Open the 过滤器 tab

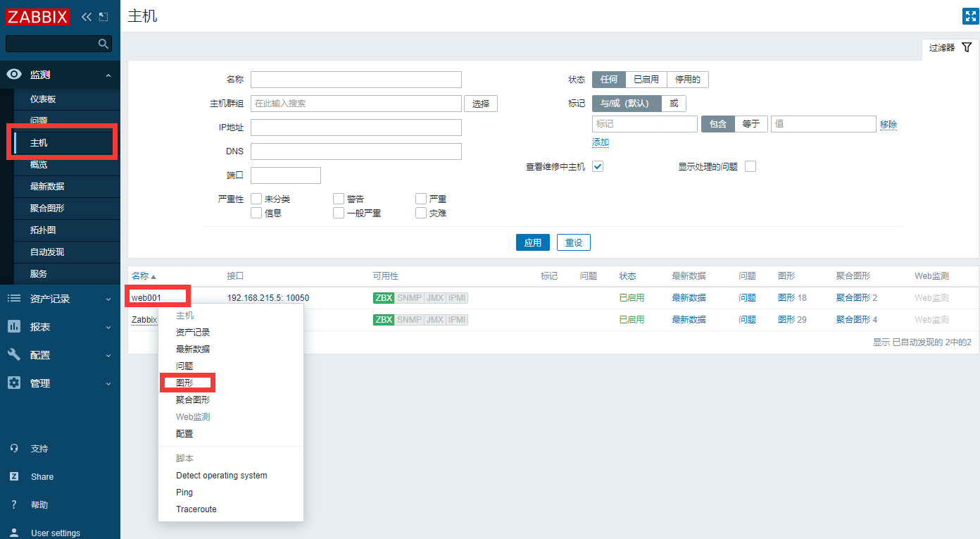coord(950,48)
